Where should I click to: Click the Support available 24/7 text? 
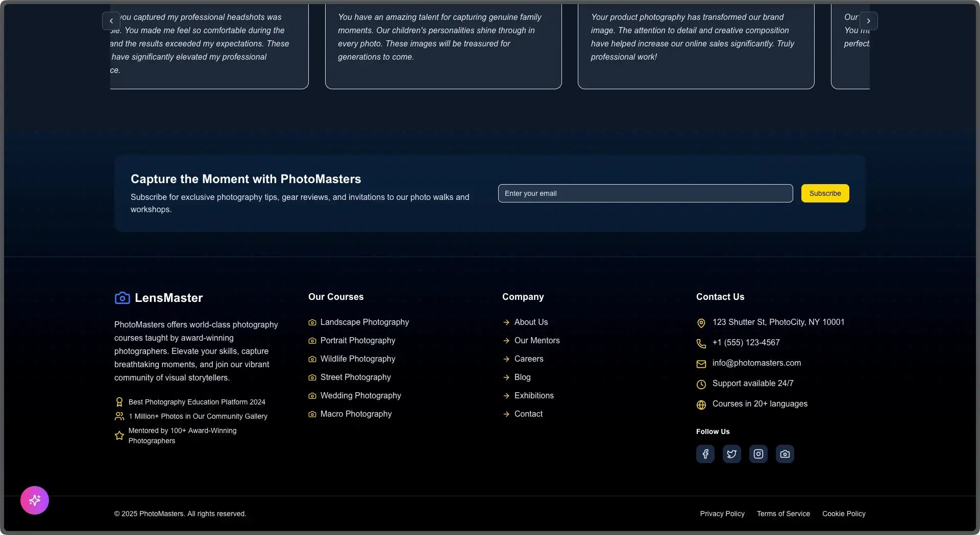click(753, 384)
